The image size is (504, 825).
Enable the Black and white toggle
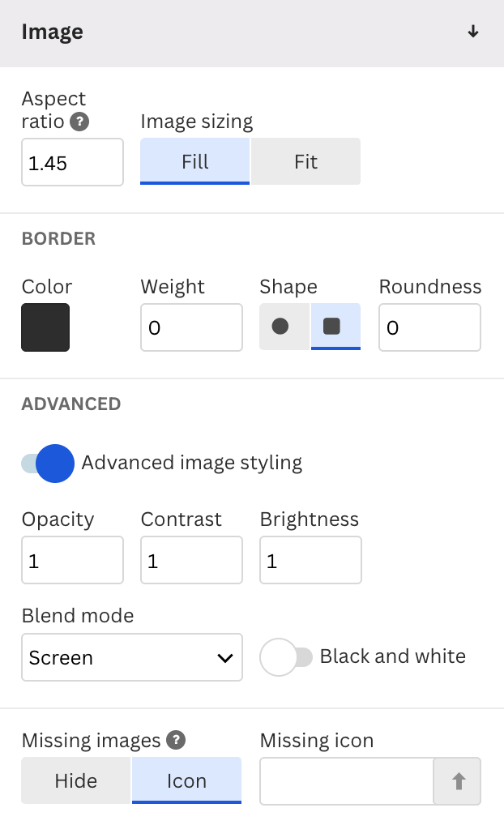(x=286, y=656)
